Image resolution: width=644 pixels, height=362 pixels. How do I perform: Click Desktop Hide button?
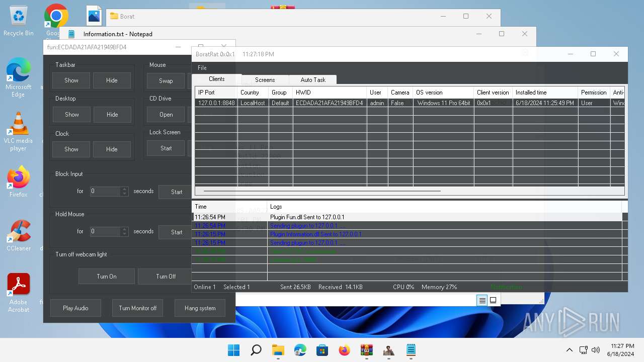tap(112, 115)
